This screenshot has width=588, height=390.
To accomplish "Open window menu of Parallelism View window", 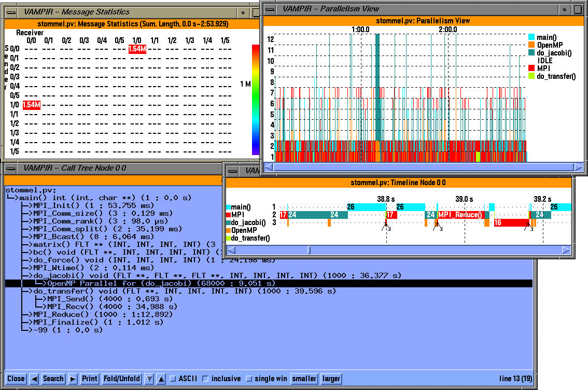I will [270, 9].
